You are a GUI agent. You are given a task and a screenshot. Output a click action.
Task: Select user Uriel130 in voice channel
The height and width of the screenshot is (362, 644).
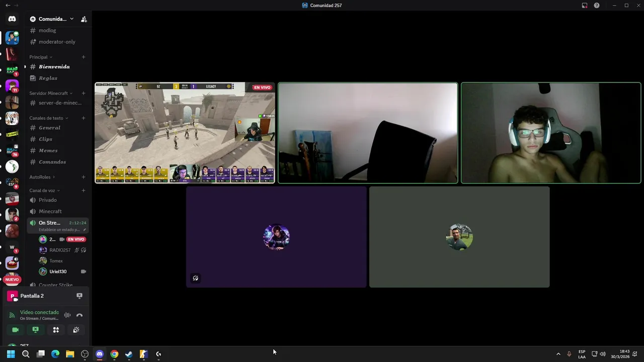(58, 271)
